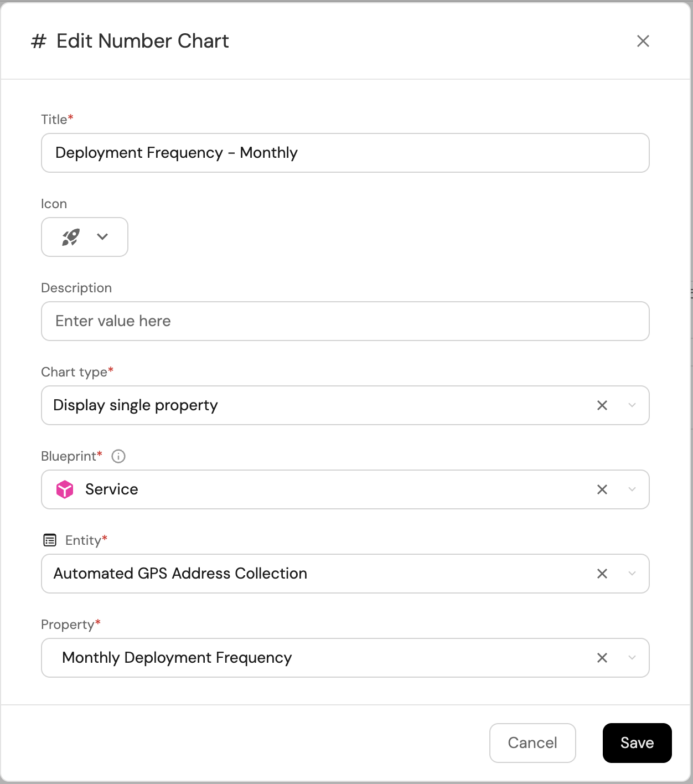Click the Blueprint info tooltip icon
The image size is (693, 784).
(x=118, y=456)
